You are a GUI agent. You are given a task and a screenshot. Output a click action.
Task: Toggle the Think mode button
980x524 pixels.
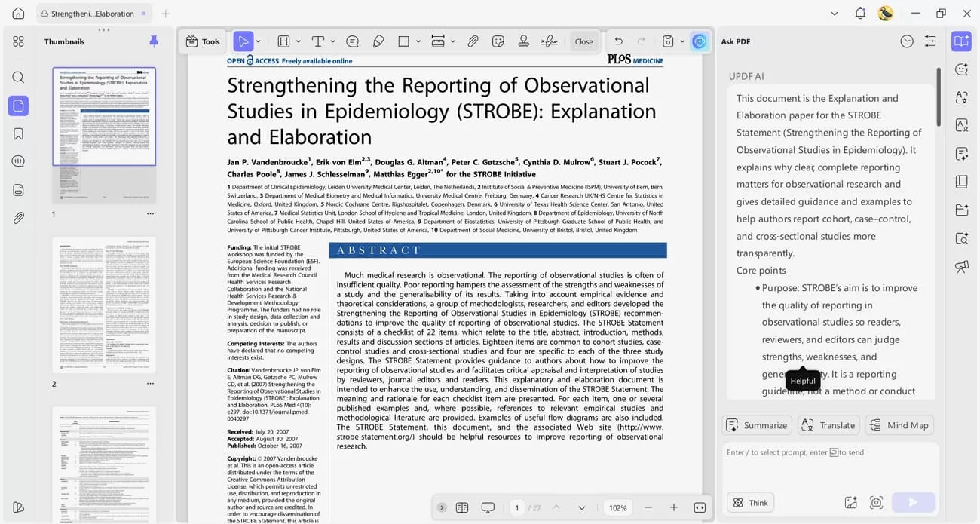click(x=750, y=503)
